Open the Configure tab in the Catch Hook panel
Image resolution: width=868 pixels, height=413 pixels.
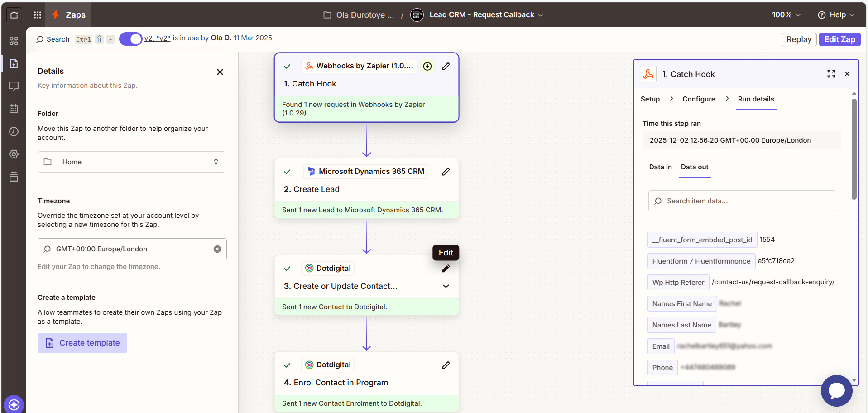pos(699,99)
